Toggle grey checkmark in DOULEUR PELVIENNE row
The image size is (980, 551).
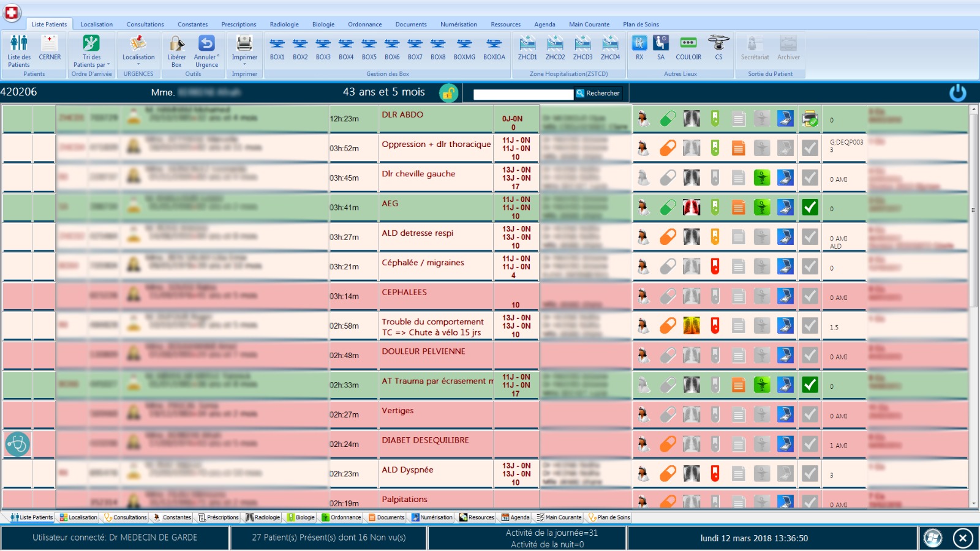coord(810,355)
